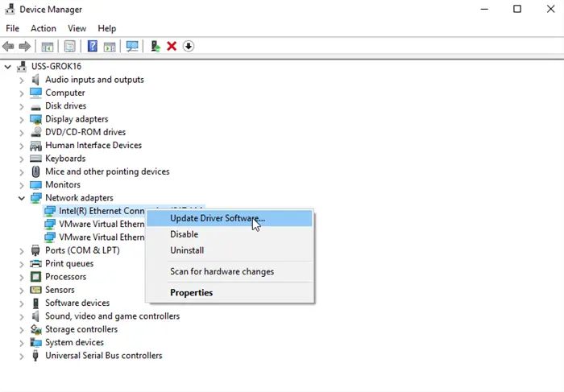This screenshot has width=564, height=392.
Task: Click the Universal Serial Bus controllers plug icon
Action: (35, 356)
